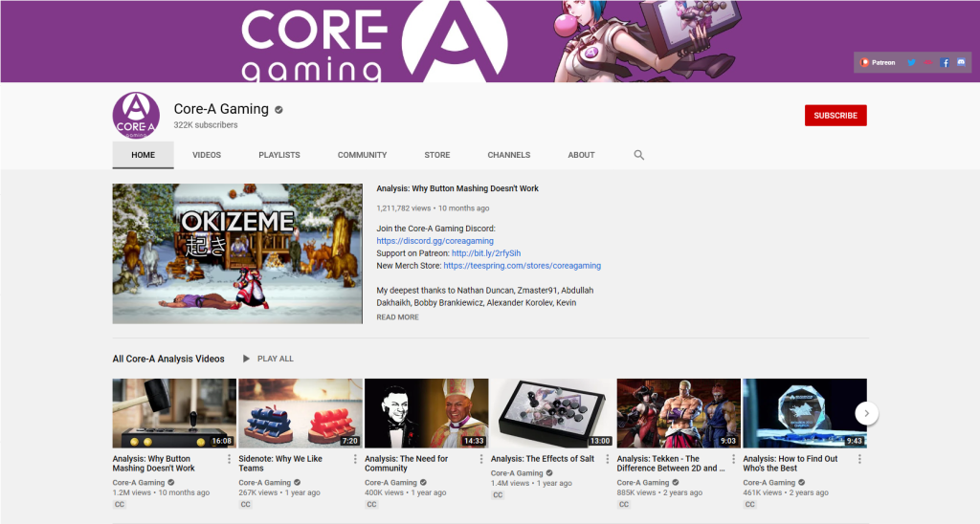The height and width of the screenshot is (524, 980).
Task: Click CC badge under The Need for Community
Action: tap(372, 505)
